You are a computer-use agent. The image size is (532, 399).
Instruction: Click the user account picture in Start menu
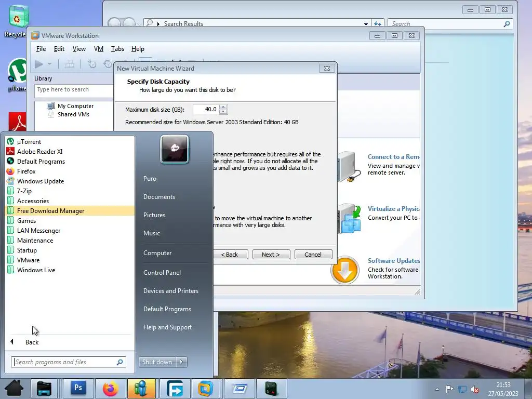tap(175, 149)
